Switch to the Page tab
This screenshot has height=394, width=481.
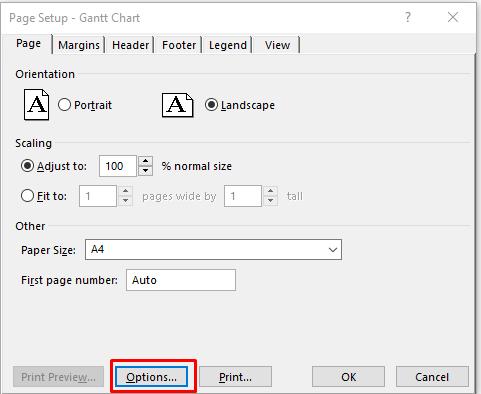[28, 43]
